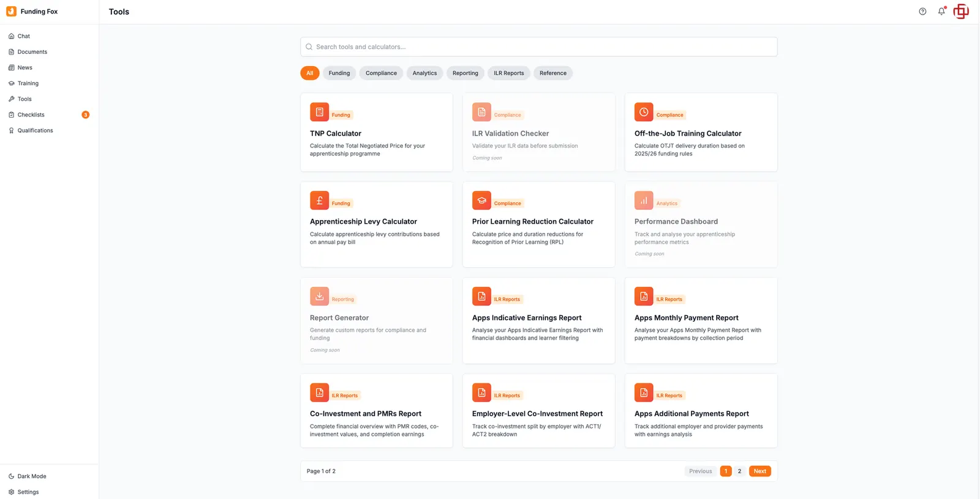Click the Off-the-Job Training Calculator clock icon
Viewport: 980px width, 499px height.
(x=644, y=112)
